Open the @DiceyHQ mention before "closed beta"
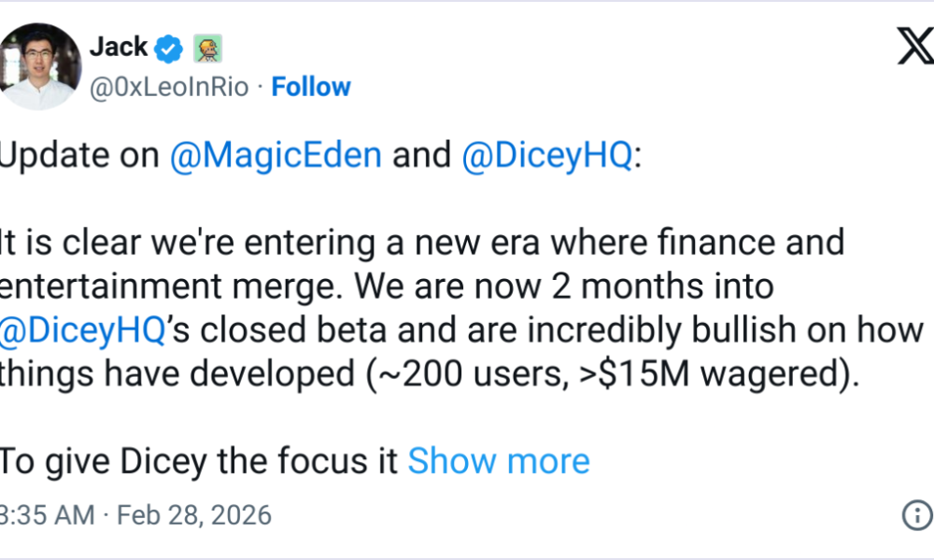The image size is (934, 560). 84,329
